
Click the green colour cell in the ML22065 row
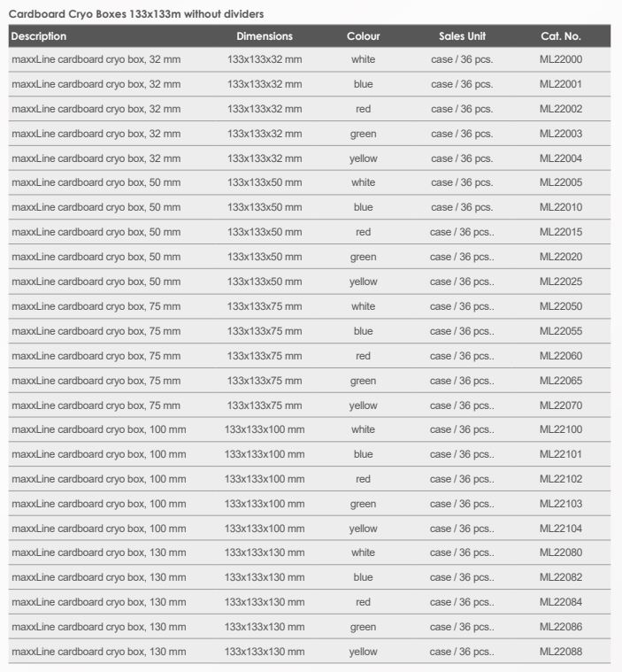click(x=363, y=381)
